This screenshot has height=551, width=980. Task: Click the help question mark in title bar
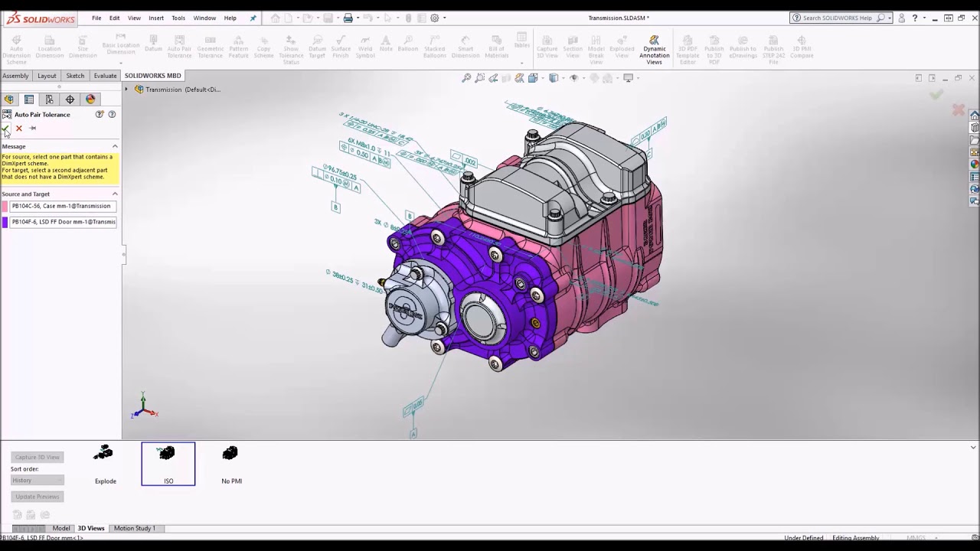pyautogui.click(x=914, y=18)
